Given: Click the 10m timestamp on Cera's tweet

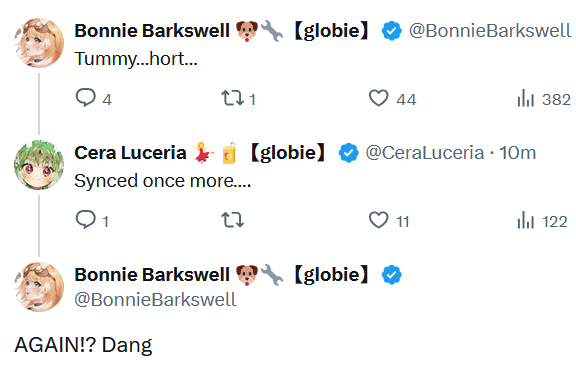Looking at the screenshot, I should pyautogui.click(x=518, y=153).
